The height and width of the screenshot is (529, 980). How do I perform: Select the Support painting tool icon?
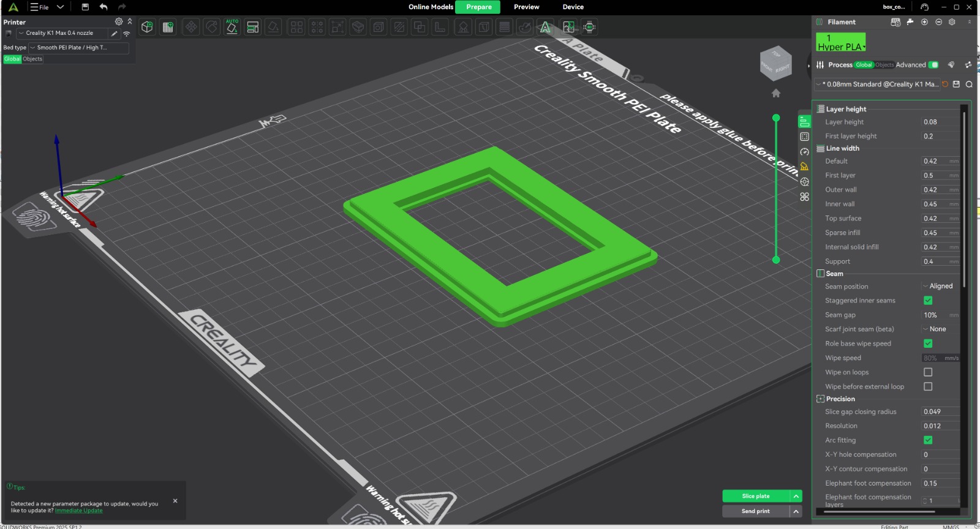463,27
